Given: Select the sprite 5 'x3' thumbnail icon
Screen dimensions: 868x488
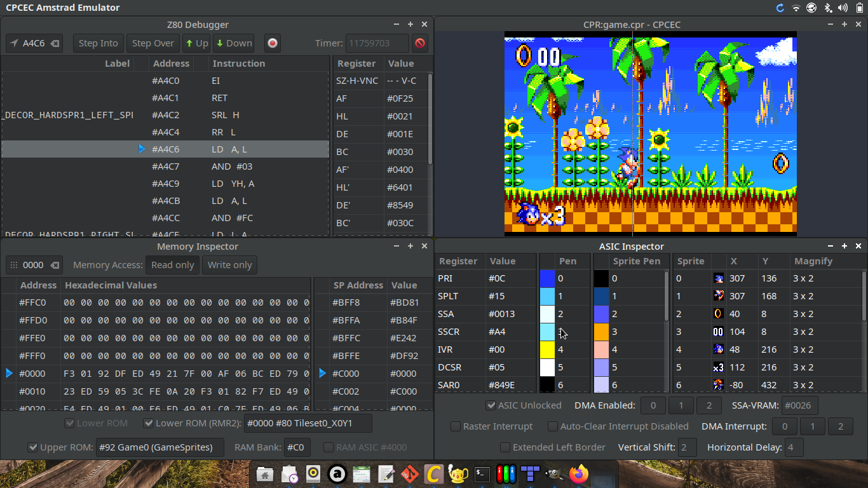Looking at the screenshot, I should click(719, 367).
